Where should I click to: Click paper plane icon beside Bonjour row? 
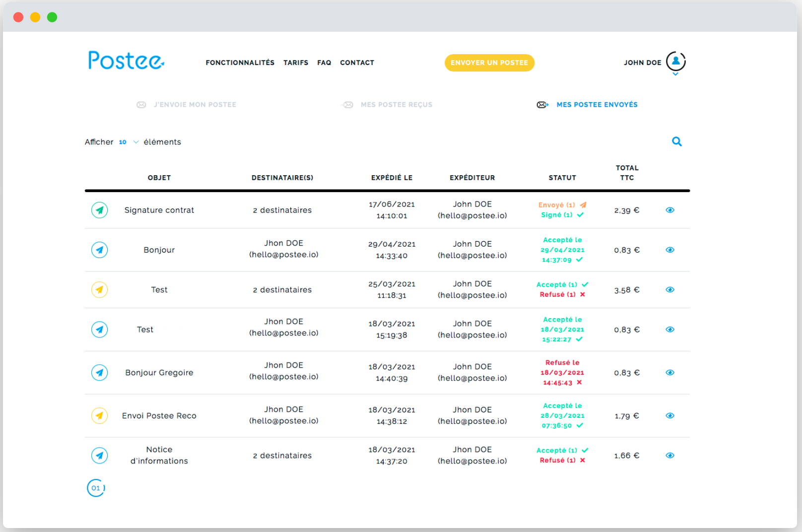tap(100, 250)
